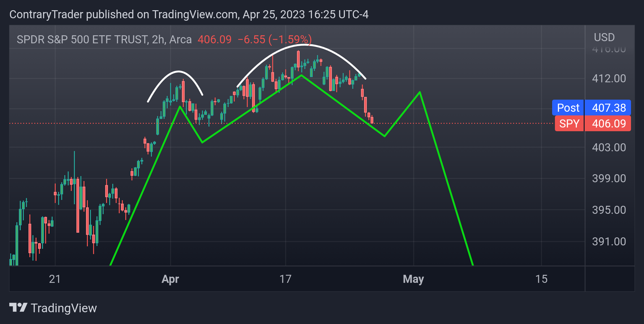
Task: Click the 17 date axis label
Action: [285, 279]
